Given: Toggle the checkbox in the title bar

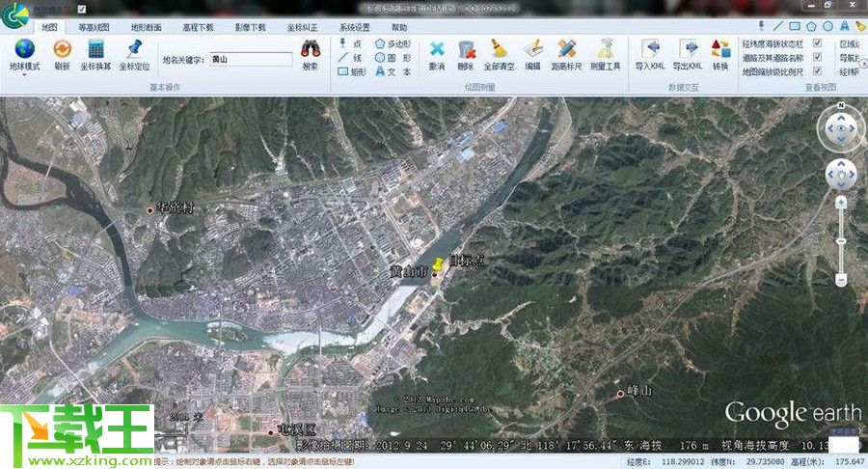Looking at the screenshot, I should (x=82, y=9).
